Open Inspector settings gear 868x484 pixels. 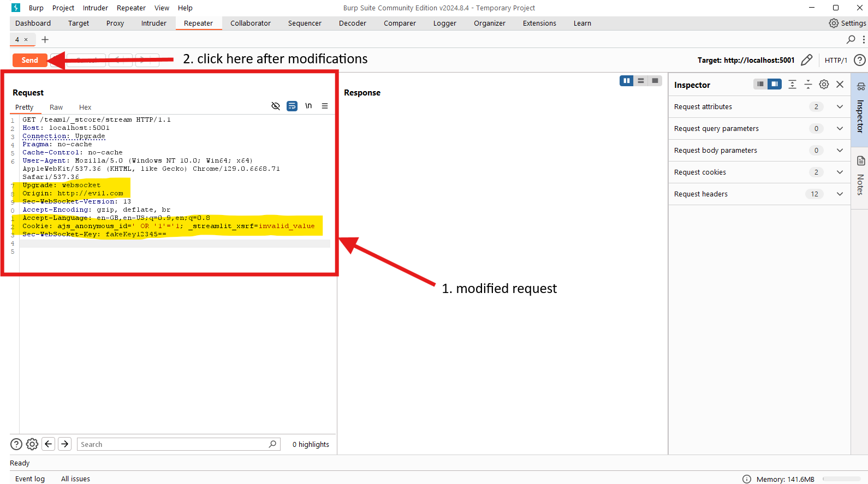click(x=824, y=84)
